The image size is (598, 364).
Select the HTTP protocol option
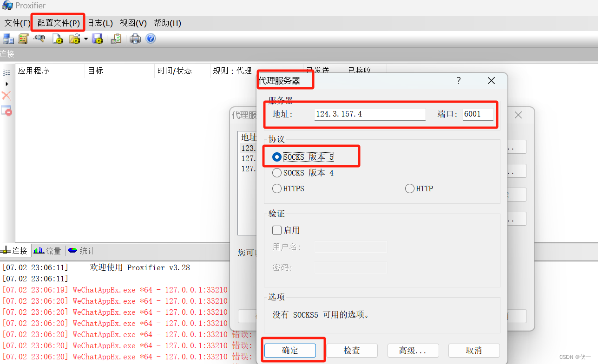click(x=419, y=188)
